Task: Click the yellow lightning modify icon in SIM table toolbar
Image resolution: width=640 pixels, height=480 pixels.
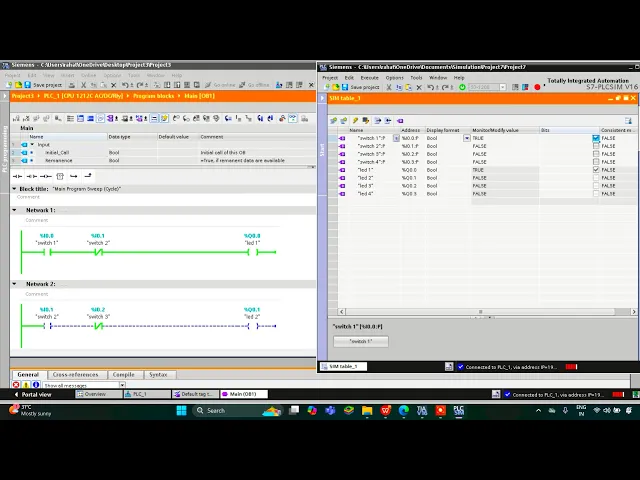Action: [x=355, y=120]
